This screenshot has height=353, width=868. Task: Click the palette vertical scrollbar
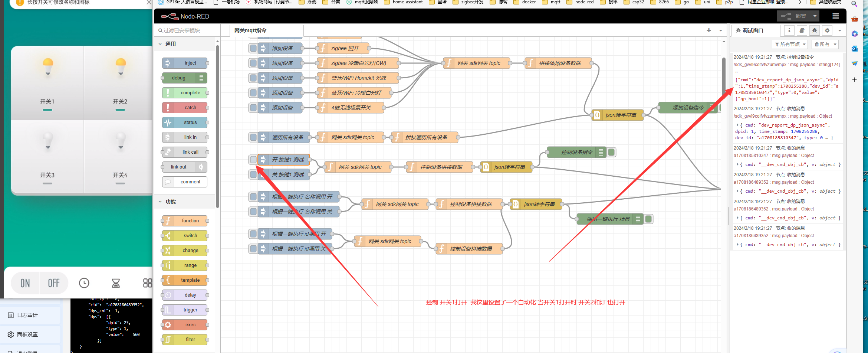[x=217, y=126]
